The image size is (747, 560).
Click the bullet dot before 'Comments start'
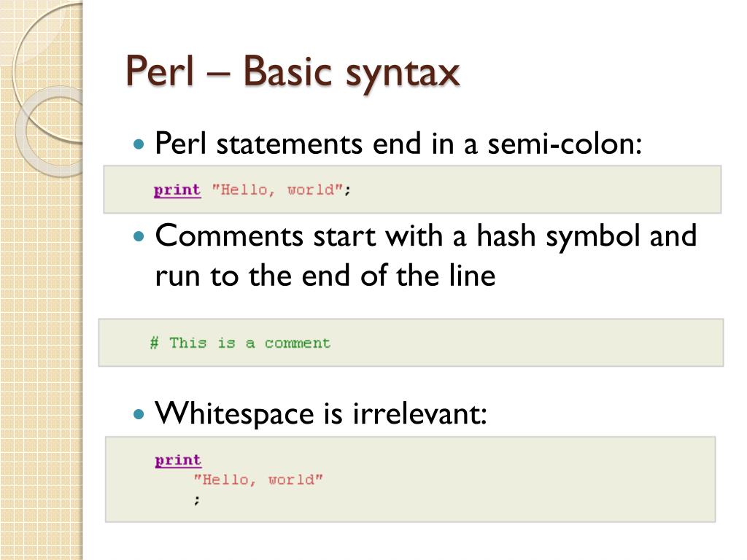click(139, 236)
